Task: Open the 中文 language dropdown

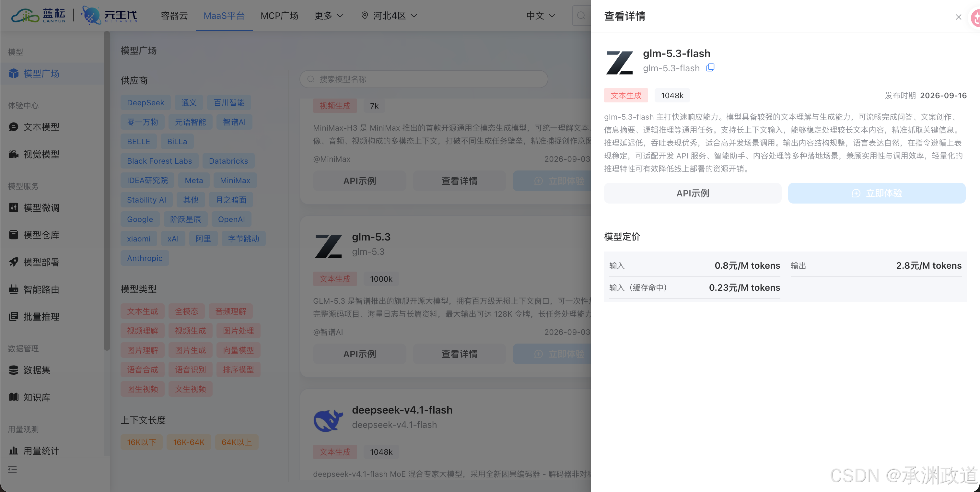Action: pos(541,16)
